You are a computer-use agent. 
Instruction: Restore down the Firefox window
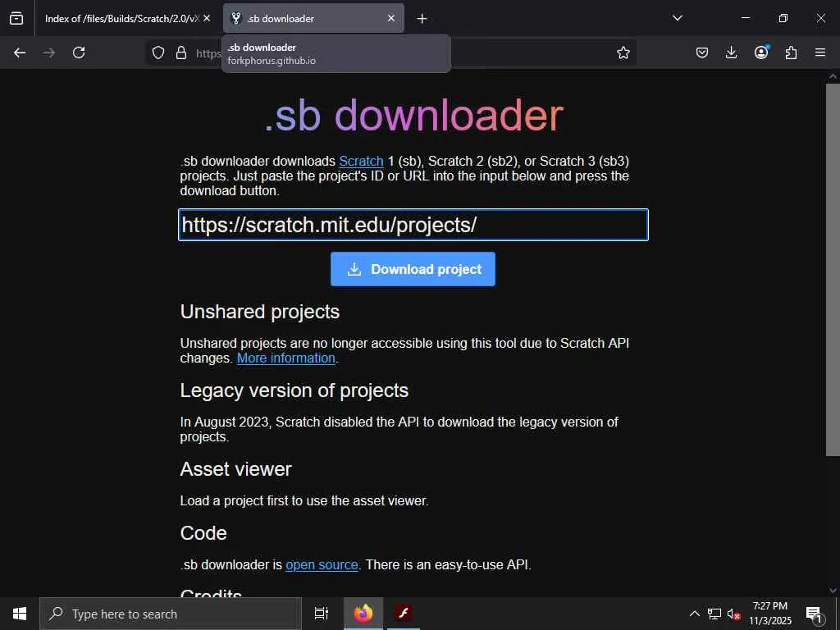click(783, 18)
